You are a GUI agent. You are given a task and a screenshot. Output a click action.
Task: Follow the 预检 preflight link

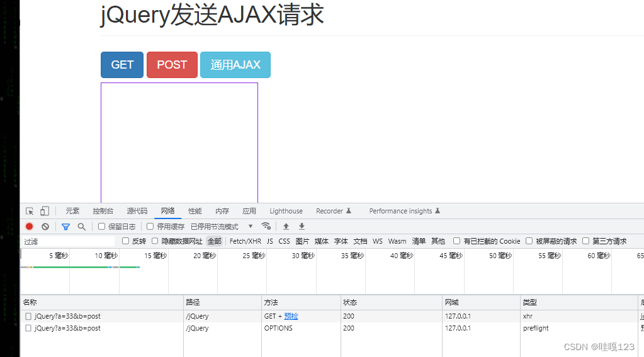point(291,316)
